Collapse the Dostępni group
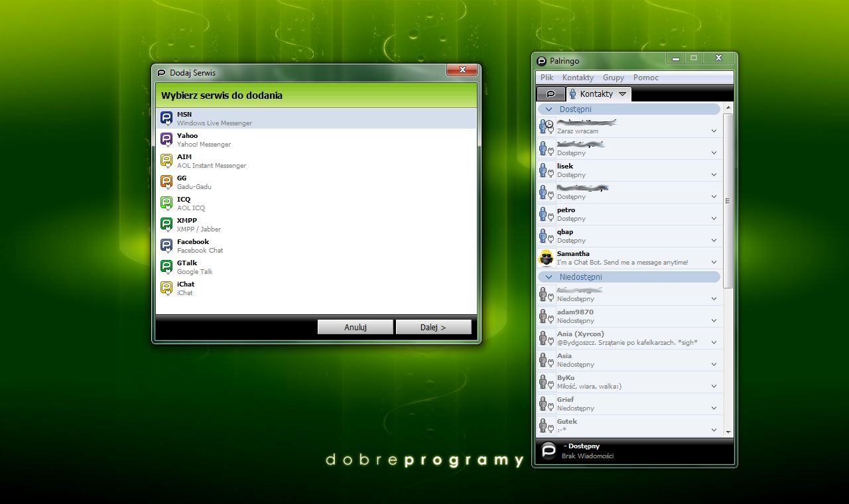This screenshot has height=504, width=849. point(549,109)
